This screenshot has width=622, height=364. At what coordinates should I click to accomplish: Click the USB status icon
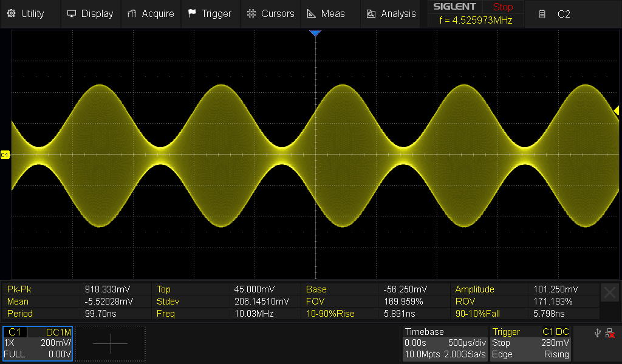pyautogui.click(x=598, y=333)
